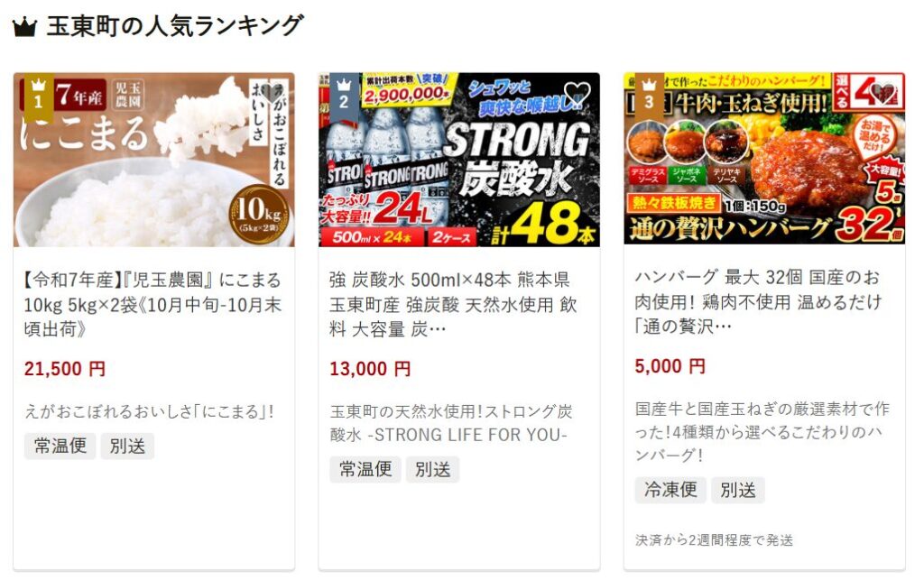Toggle favorite heart on hamburger item
Image resolution: width=924 pixels, height=580 pixels.
(x=882, y=93)
